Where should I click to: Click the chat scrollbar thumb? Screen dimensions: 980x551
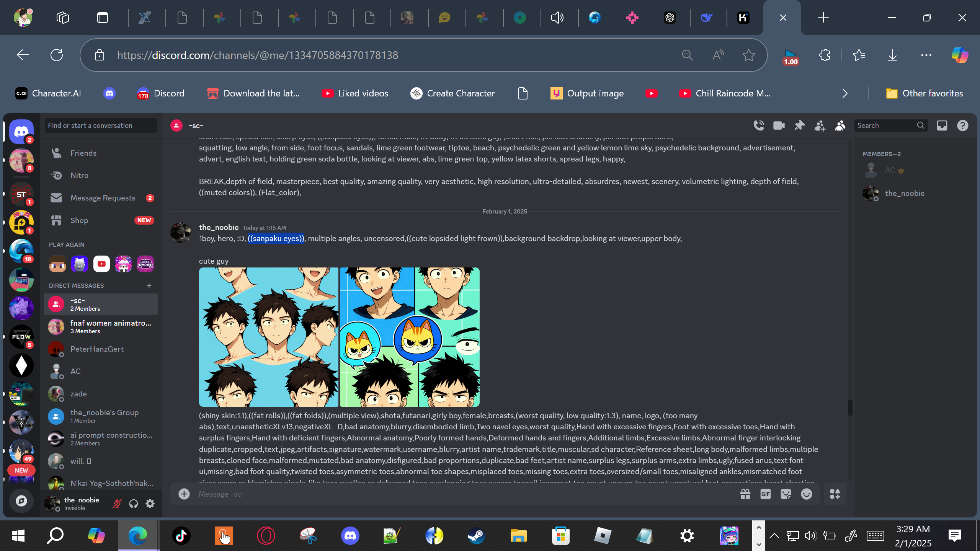pos(850,407)
